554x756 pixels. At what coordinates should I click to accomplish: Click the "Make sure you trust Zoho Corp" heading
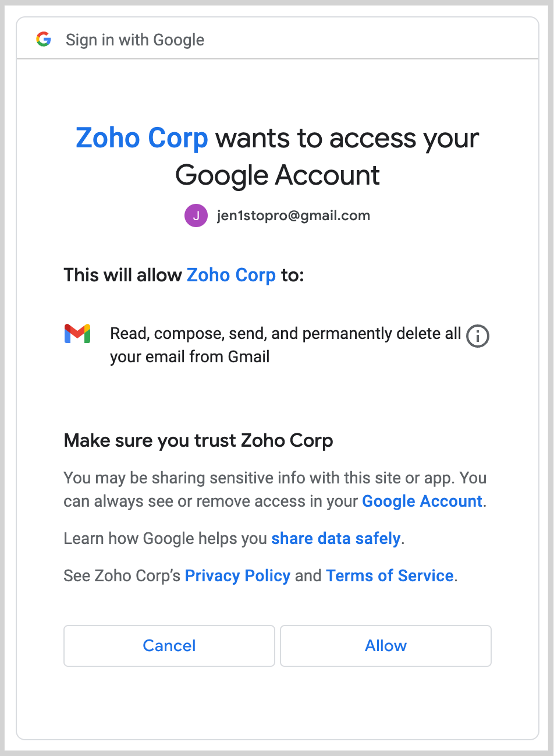click(198, 440)
